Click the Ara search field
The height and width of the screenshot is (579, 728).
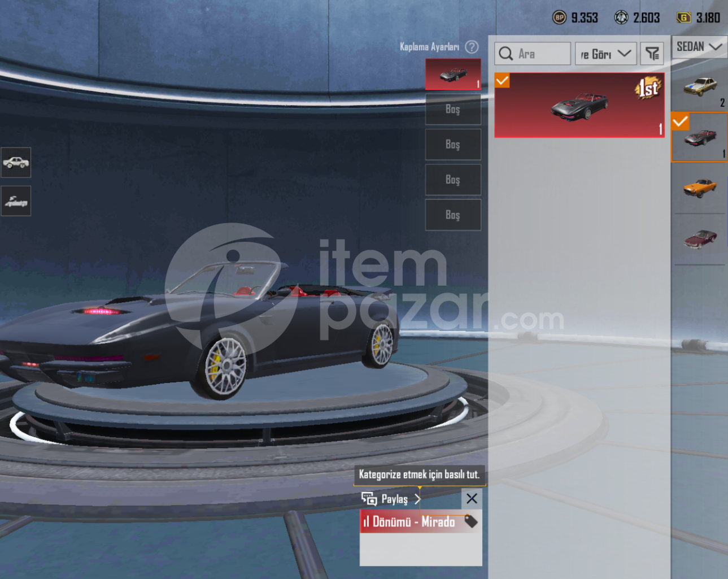pos(533,54)
